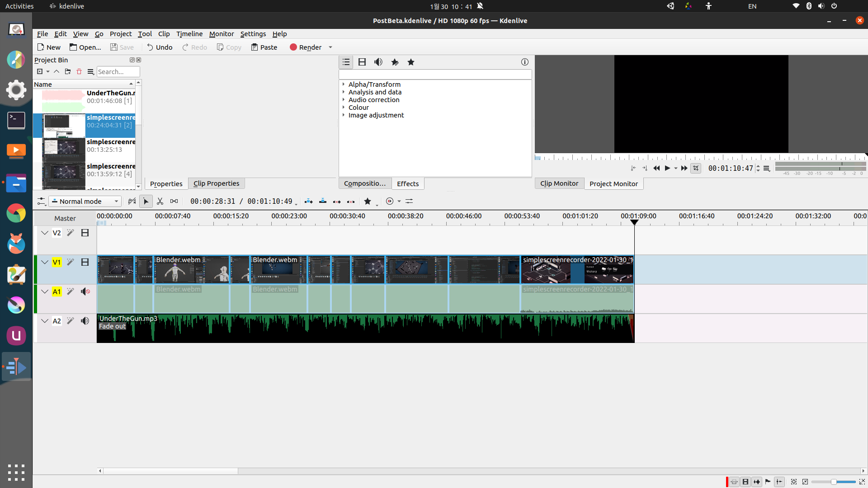Show custom effects icon
The height and width of the screenshot is (488, 868).
point(395,62)
